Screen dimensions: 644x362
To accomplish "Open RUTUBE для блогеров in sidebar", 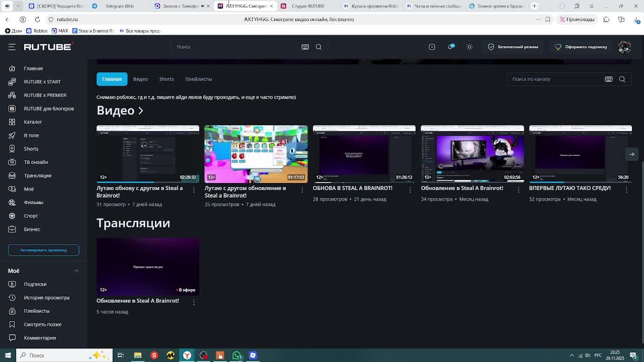I will point(49,109).
